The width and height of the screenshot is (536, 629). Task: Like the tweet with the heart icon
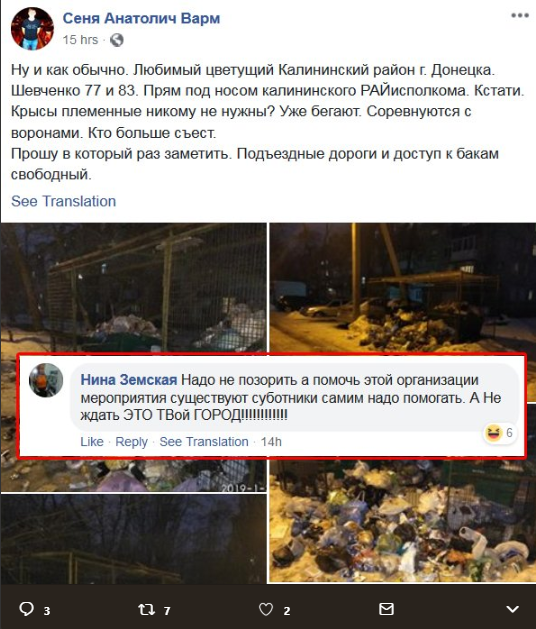[x=266, y=610]
